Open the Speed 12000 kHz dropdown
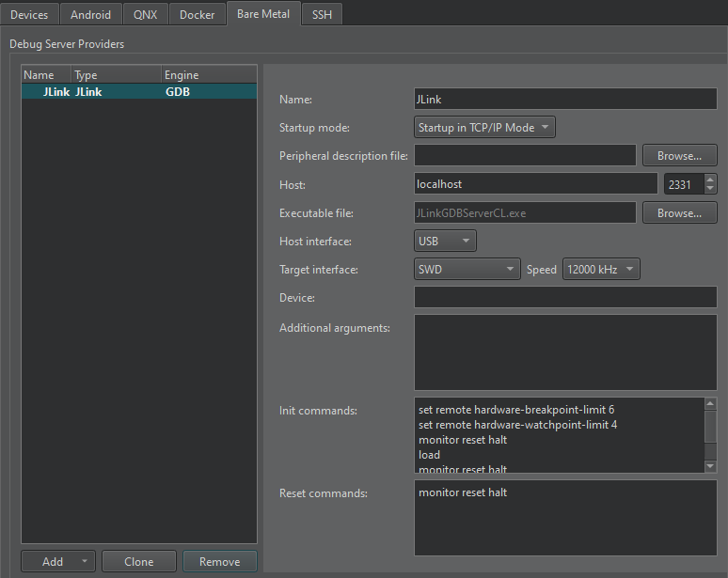Screen dimensions: 728x578 pyautogui.click(x=600, y=270)
